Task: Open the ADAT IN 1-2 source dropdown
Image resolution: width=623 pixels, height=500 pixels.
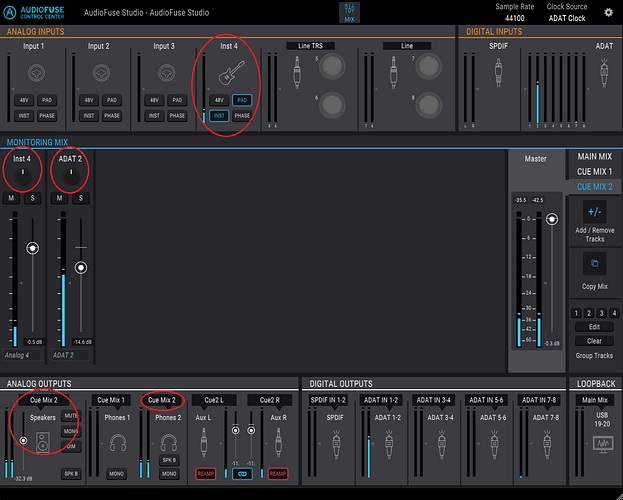Action: tap(381, 400)
